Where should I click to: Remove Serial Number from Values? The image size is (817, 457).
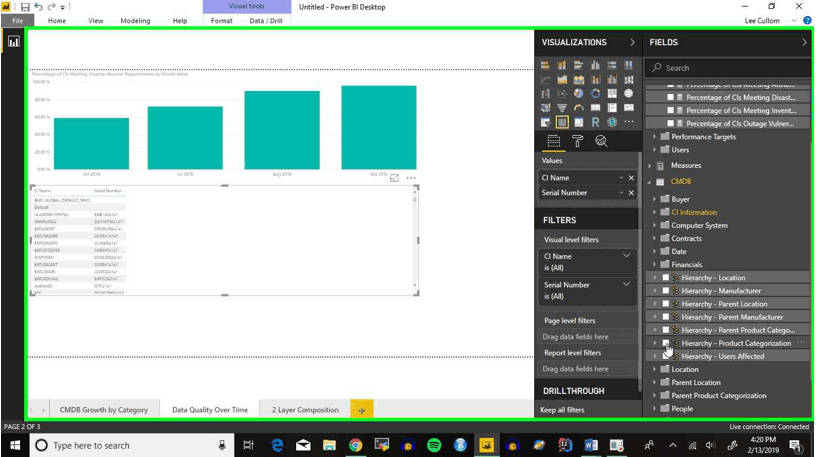click(x=631, y=193)
